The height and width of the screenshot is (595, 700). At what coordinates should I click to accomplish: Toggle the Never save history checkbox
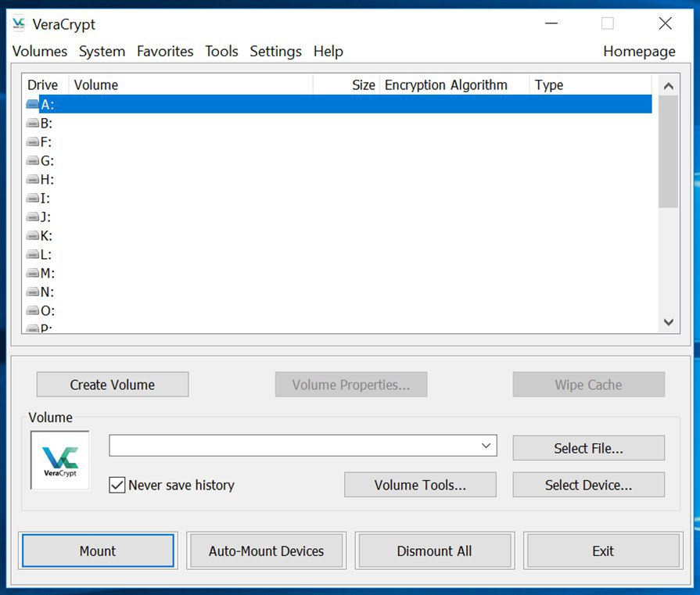pyautogui.click(x=117, y=485)
